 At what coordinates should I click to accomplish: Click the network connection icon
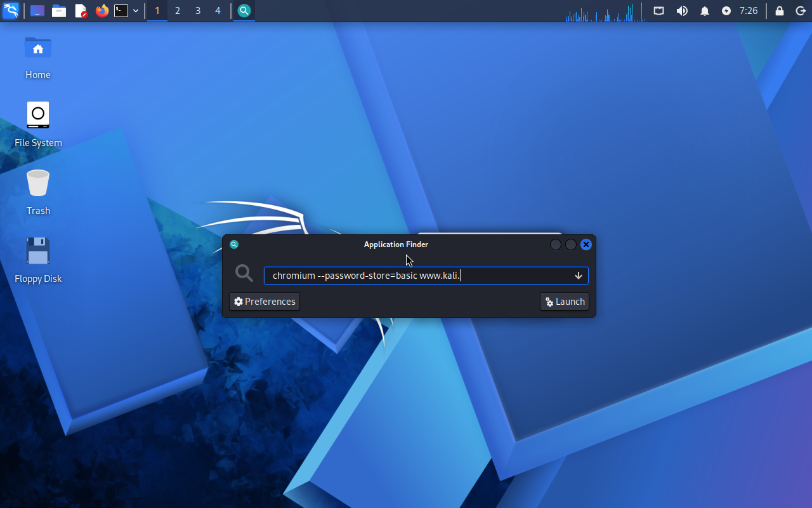coord(659,11)
